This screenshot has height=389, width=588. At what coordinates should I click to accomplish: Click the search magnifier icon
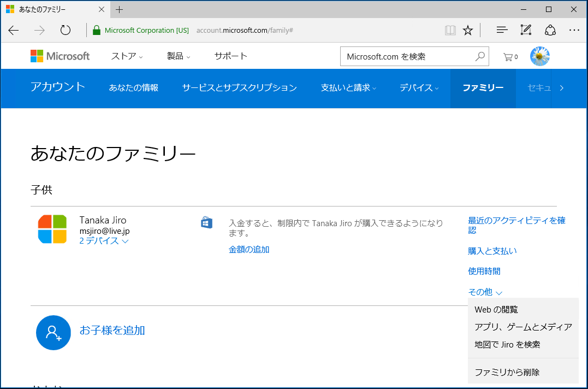click(x=479, y=56)
